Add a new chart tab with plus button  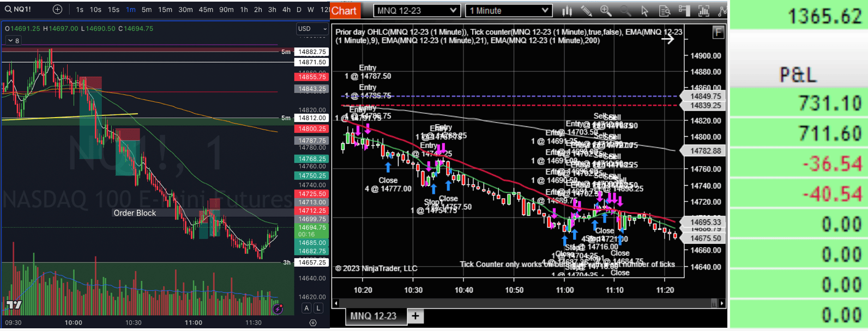pos(415,316)
